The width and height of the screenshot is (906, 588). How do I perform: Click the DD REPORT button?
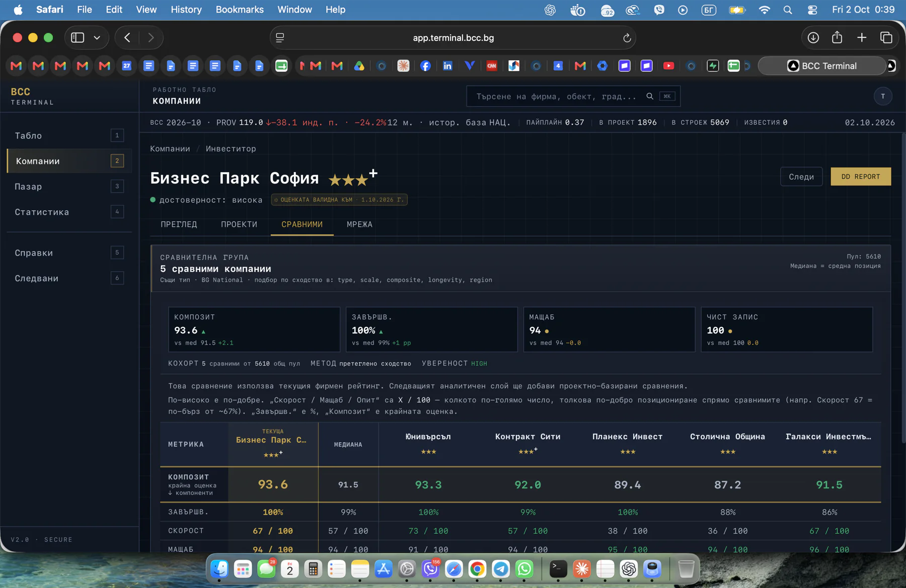(x=861, y=177)
